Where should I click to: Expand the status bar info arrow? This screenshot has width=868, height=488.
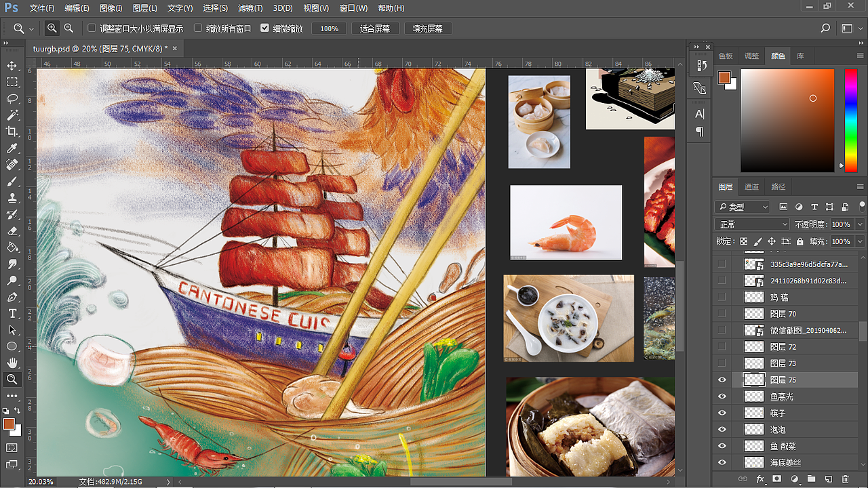coord(169,482)
